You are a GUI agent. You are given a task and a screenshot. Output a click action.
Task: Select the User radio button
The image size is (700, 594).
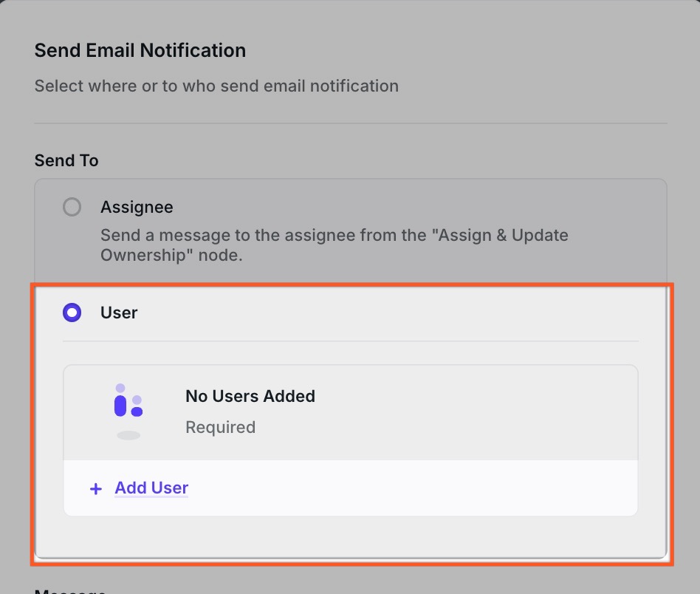[x=72, y=313]
